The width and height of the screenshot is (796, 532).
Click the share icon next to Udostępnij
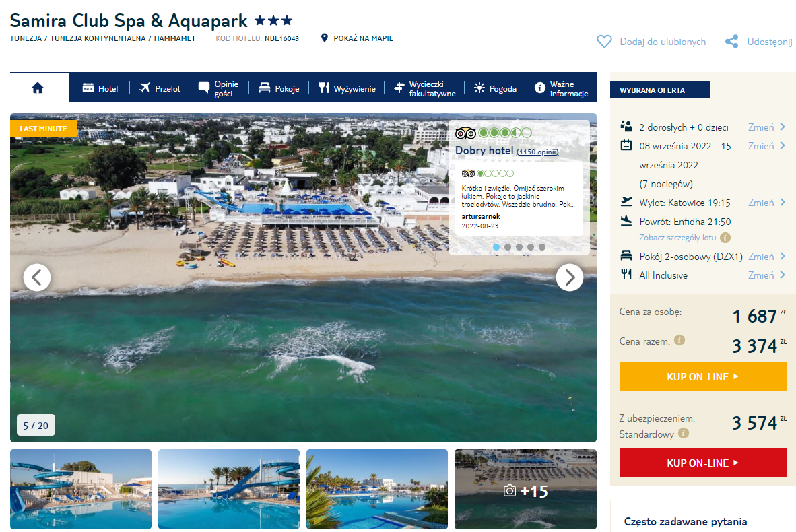pyautogui.click(x=731, y=42)
